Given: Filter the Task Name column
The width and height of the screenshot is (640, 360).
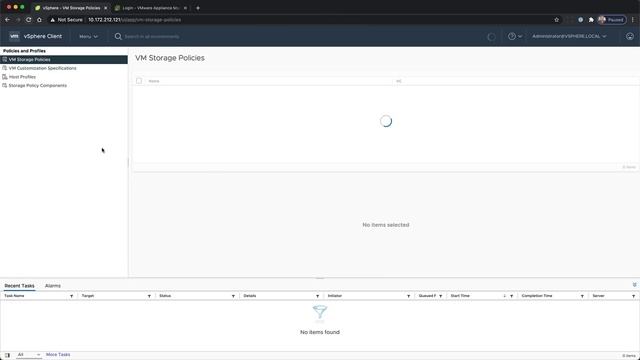Looking at the screenshot, I should [71, 296].
